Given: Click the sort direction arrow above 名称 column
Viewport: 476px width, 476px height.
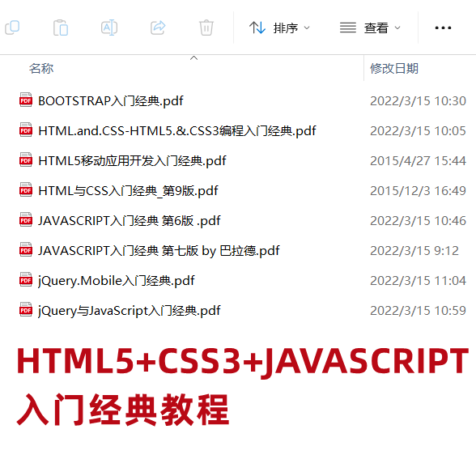Looking at the screenshot, I should point(193,58).
